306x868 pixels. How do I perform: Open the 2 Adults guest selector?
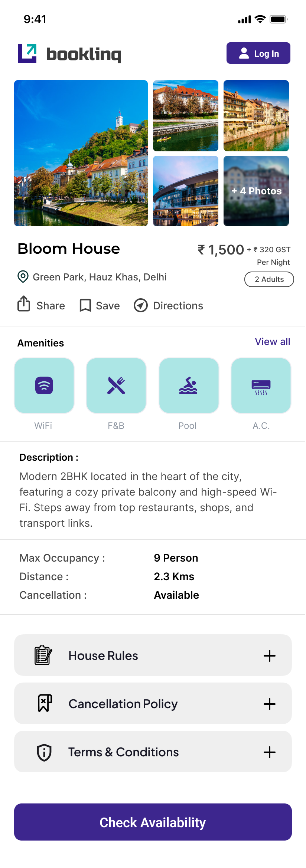pyautogui.click(x=269, y=279)
